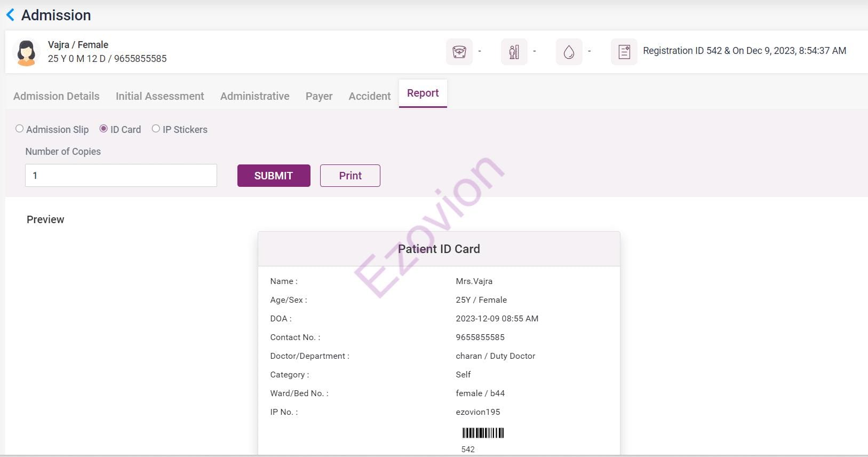
Task: Focus the Number of Copies field
Action: 121,176
